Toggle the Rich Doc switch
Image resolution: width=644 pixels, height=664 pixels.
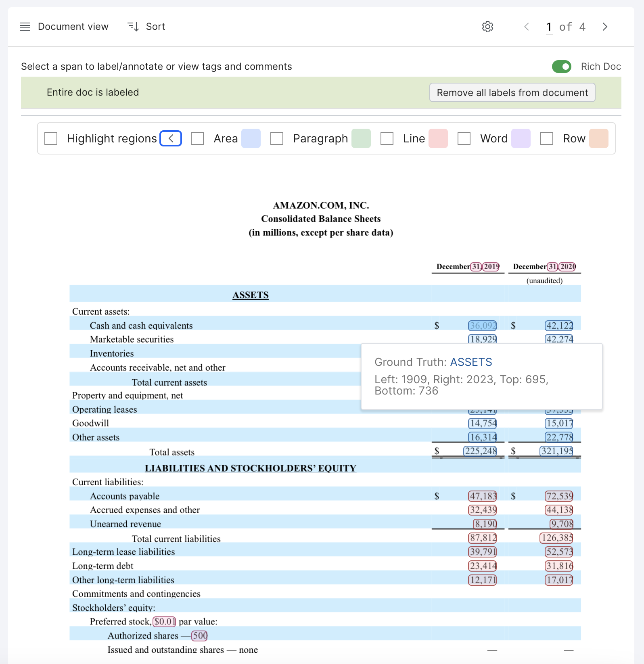click(562, 67)
